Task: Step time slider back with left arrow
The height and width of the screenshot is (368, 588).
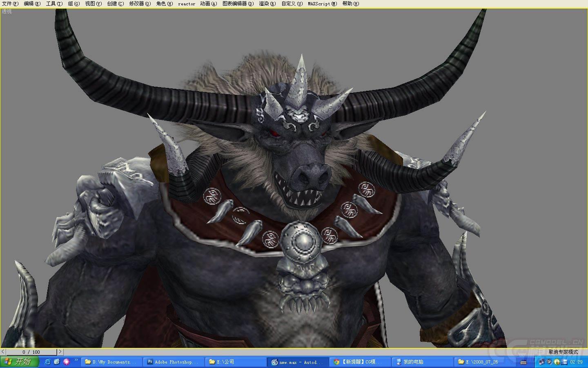Action: (x=3, y=352)
